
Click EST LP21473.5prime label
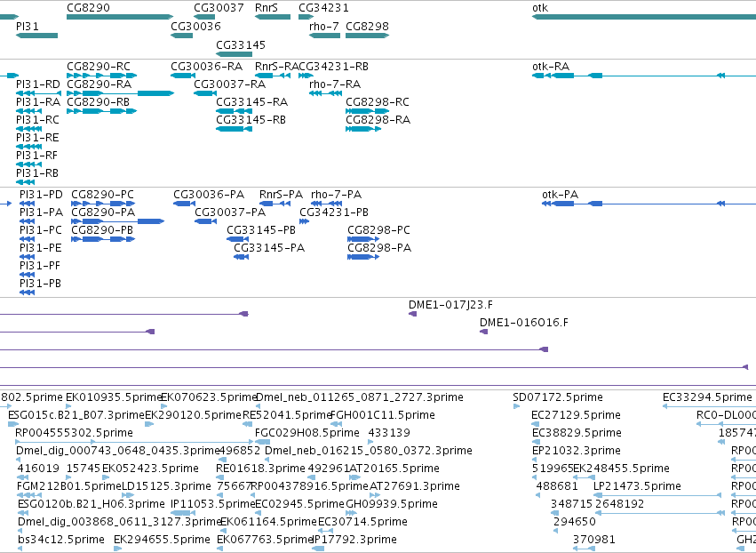tap(637, 486)
